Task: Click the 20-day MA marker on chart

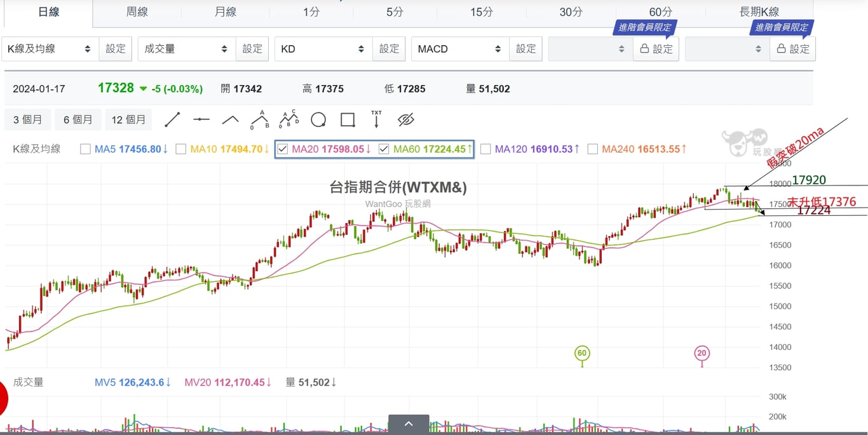Action: click(702, 353)
